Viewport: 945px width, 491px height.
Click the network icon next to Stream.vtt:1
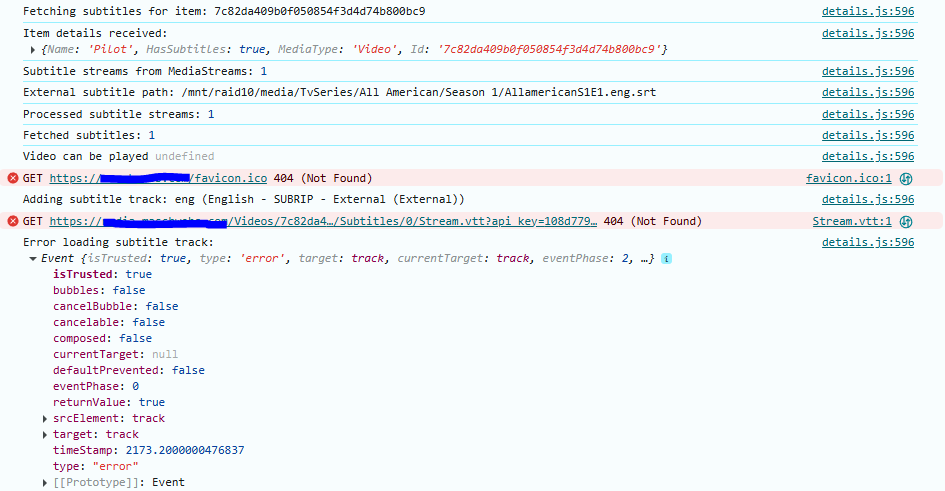point(906,221)
